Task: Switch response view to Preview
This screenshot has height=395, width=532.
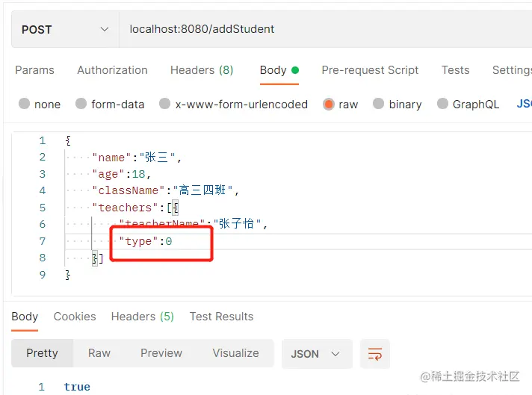Action: point(161,353)
